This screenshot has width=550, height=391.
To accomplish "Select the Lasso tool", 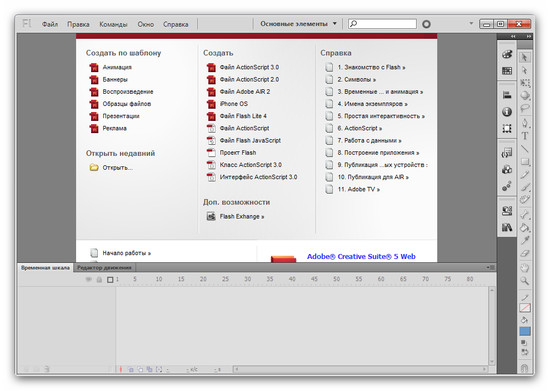I will [525, 108].
